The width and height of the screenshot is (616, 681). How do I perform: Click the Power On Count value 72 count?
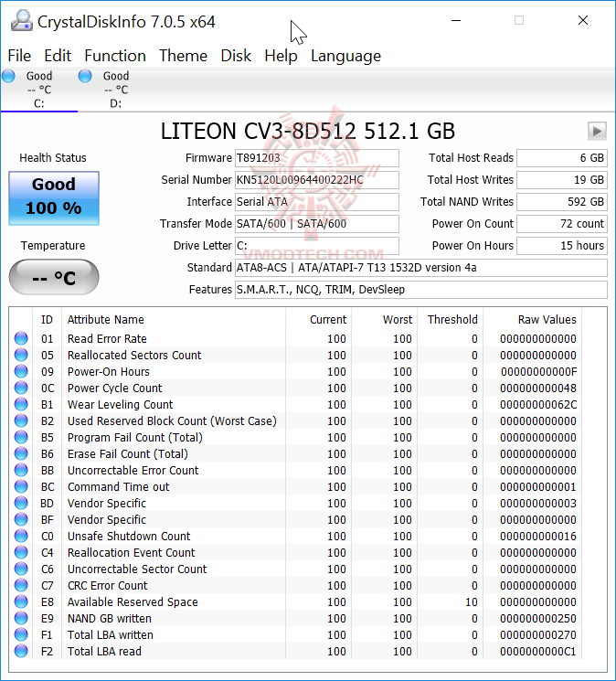[x=562, y=224]
